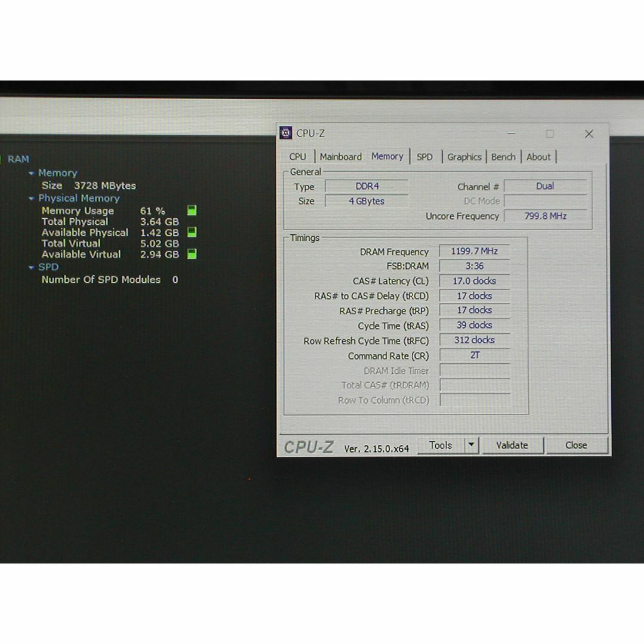Click the tRCD delay value field

[x=475, y=296]
